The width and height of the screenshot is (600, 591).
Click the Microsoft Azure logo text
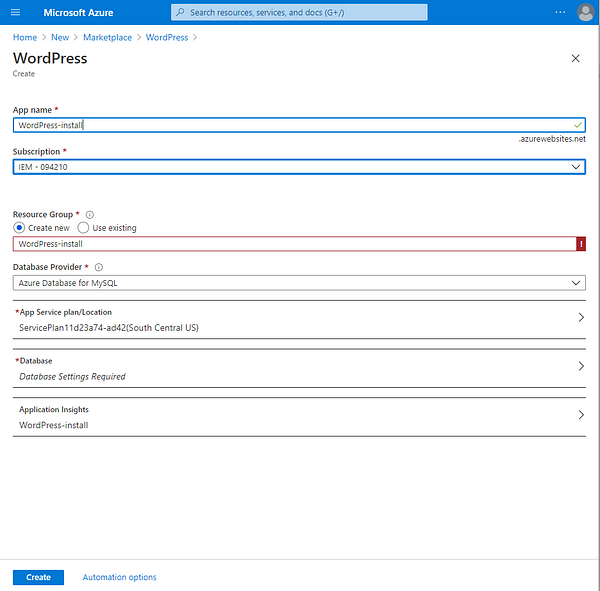coord(78,13)
